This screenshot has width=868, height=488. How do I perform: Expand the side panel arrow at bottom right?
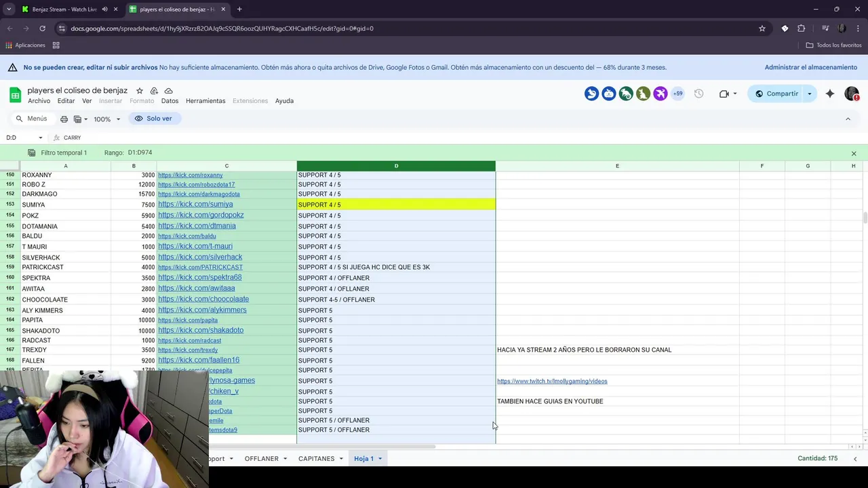[854, 459]
